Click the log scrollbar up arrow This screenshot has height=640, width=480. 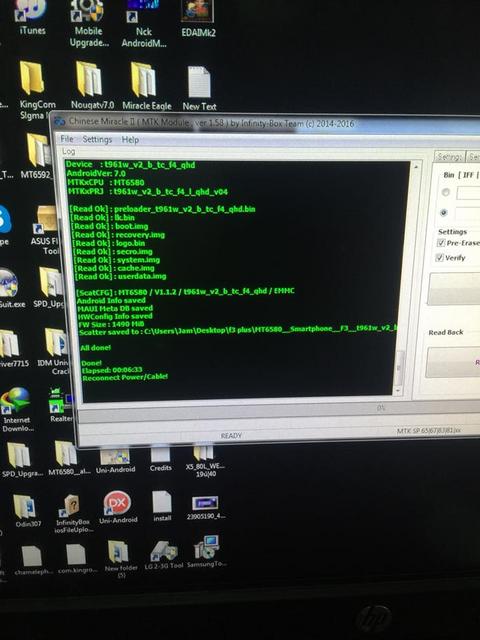(x=416, y=167)
